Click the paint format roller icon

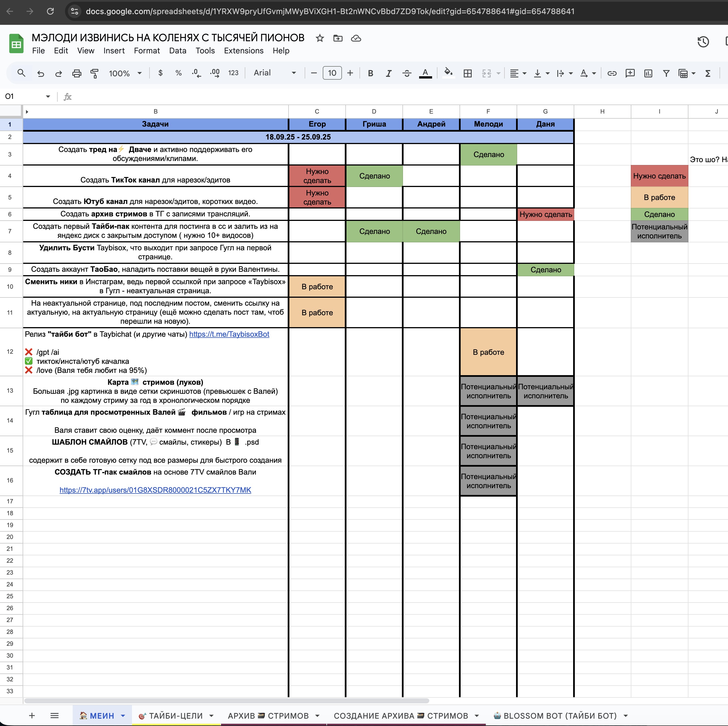95,73
